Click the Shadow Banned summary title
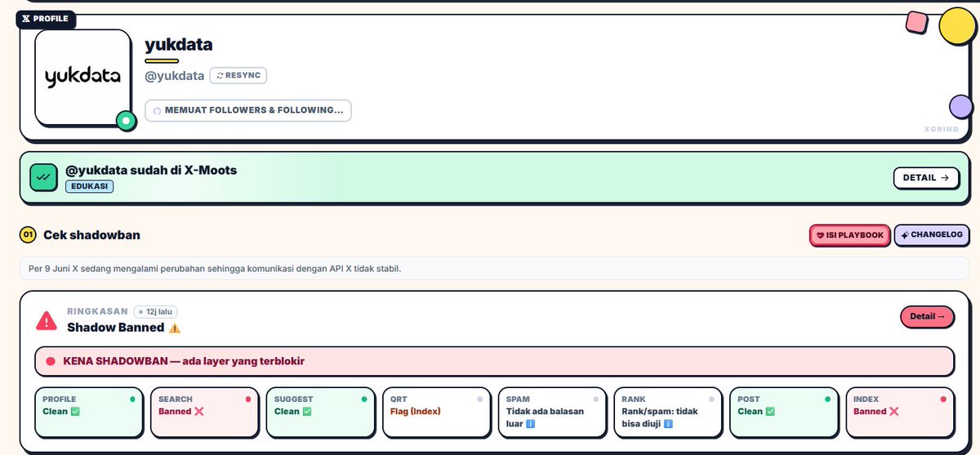 (116, 328)
